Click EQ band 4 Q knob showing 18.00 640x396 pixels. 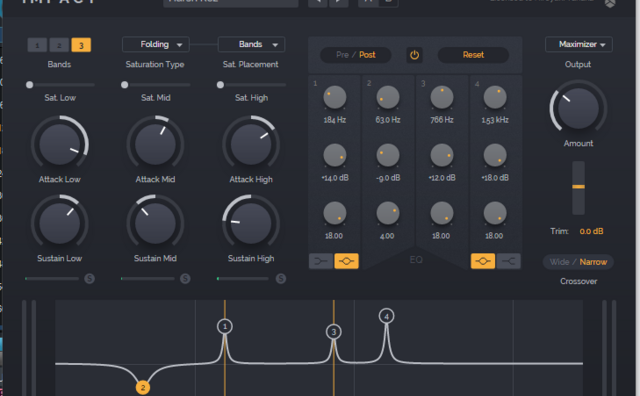[495, 213]
